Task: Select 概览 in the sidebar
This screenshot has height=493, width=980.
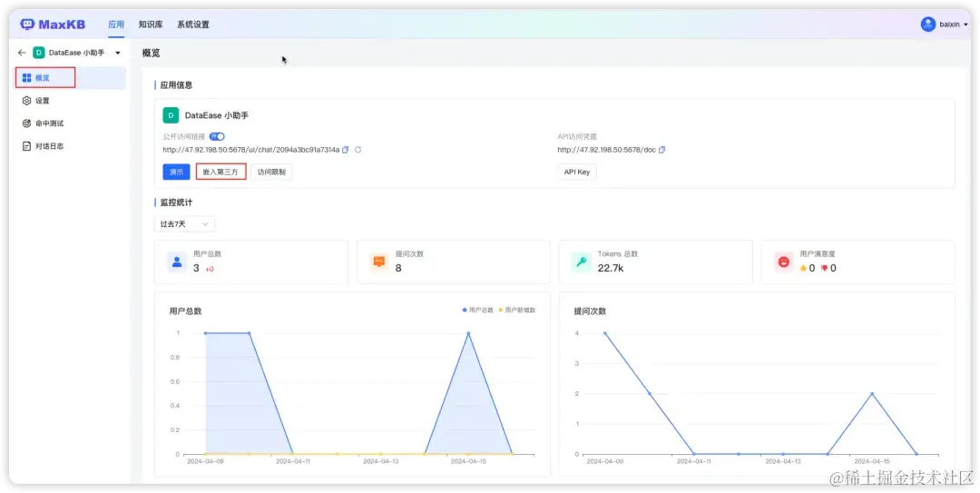Action: [x=71, y=78]
